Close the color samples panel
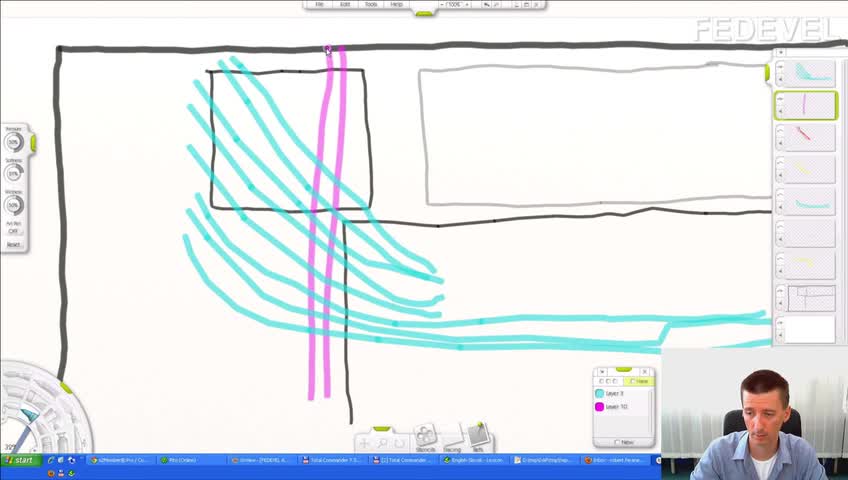The height and width of the screenshot is (480, 848). pyautogui.click(x=644, y=372)
